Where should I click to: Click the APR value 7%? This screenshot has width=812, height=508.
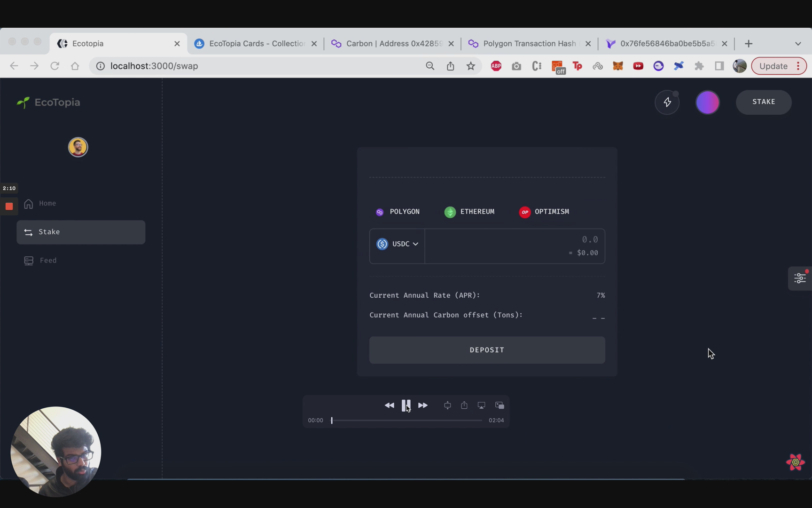coord(601,295)
